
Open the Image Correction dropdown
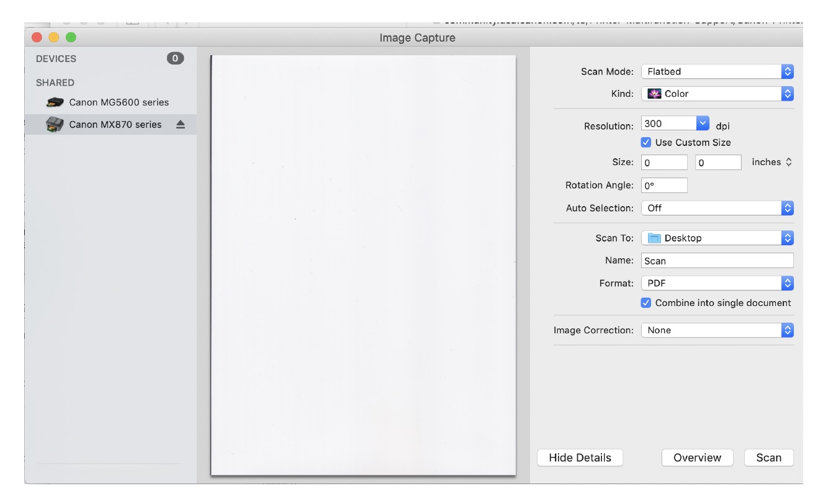pyautogui.click(x=788, y=330)
